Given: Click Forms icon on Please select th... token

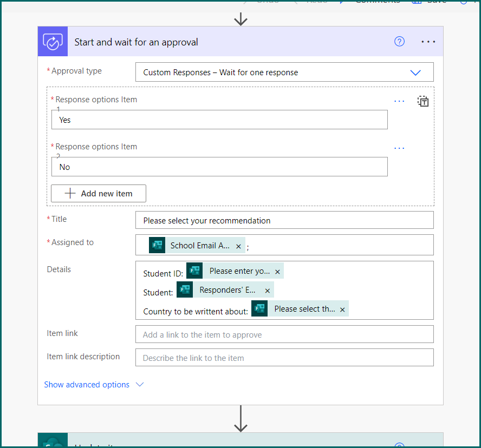Looking at the screenshot, I should [x=259, y=308].
